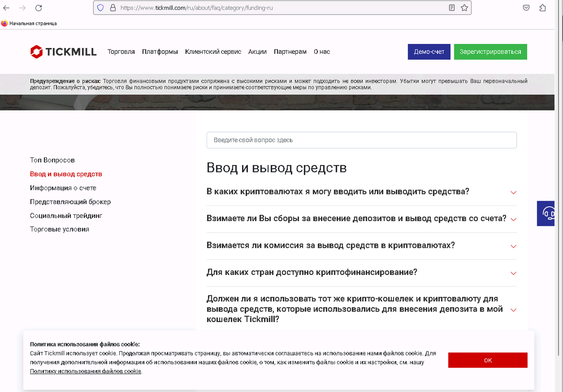Image resolution: width=563 pixels, height=392 pixels.
Task: Select the Торговые условия category
Action: pyautogui.click(x=60, y=229)
